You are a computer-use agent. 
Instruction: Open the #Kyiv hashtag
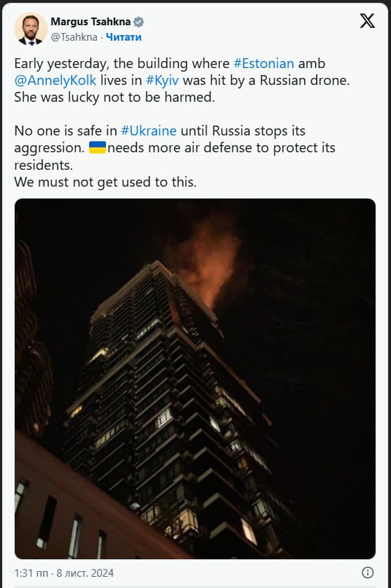click(x=162, y=80)
